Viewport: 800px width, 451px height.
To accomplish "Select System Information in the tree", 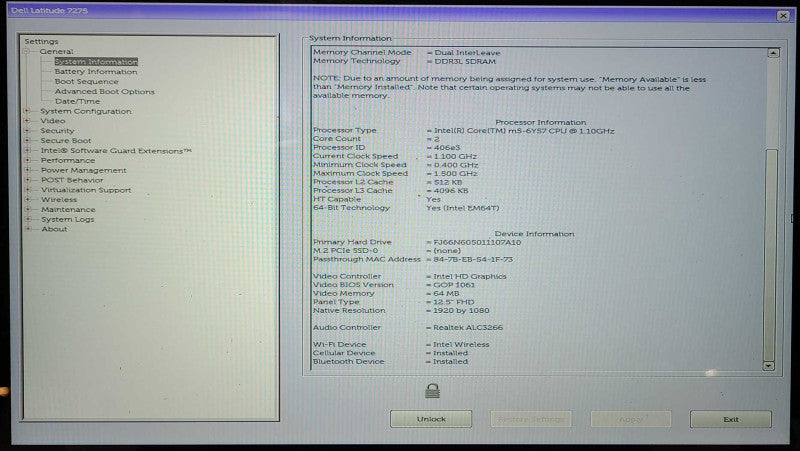I will [96, 62].
